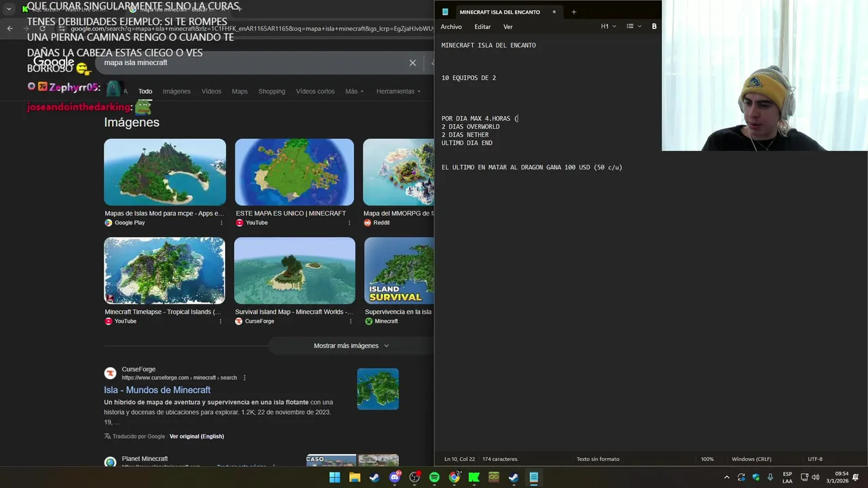The image size is (868, 488).
Task: Click Windows (CRLF) in Notepad status bar
Action: click(751, 459)
